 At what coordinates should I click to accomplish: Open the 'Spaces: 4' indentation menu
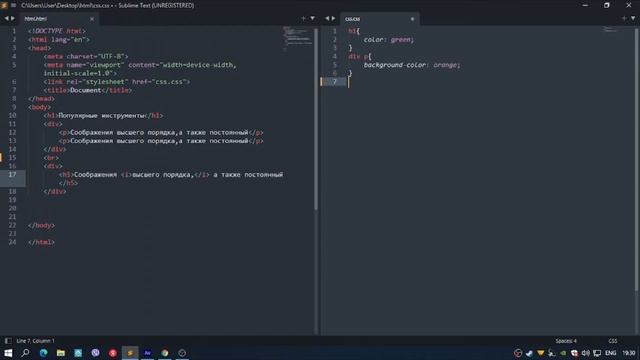coord(566,341)
